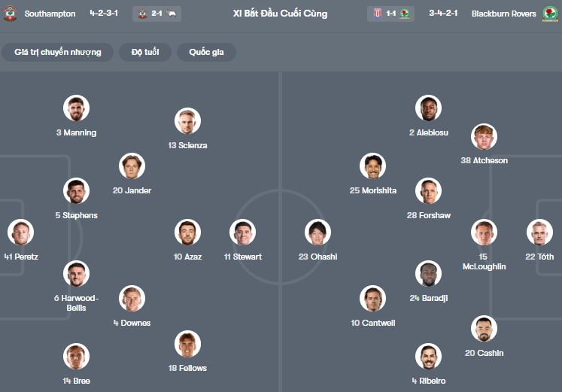The width and height of the screenshot is (562, 392).
Task: Click the Blackburn Rovers team name link
Action: [504, 14]
